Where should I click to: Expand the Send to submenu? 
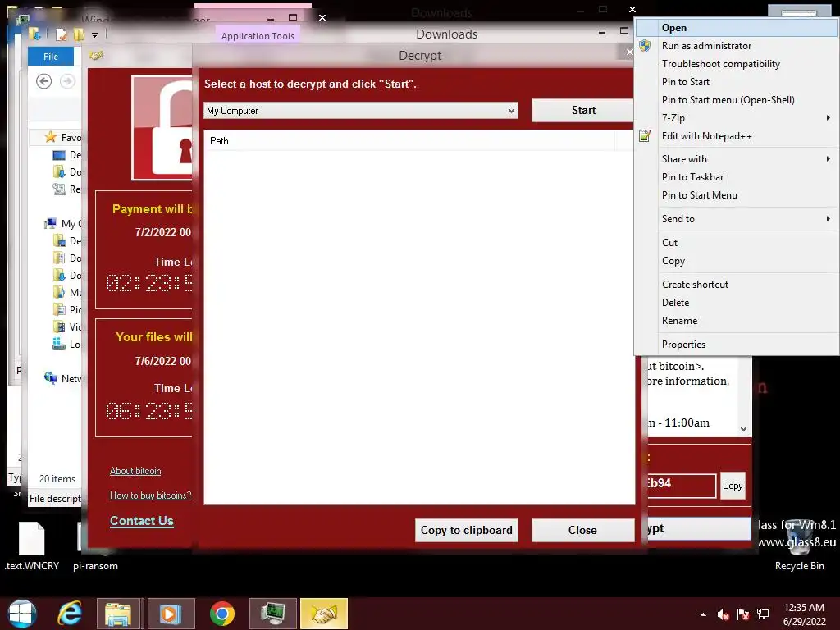coord(737,218)
